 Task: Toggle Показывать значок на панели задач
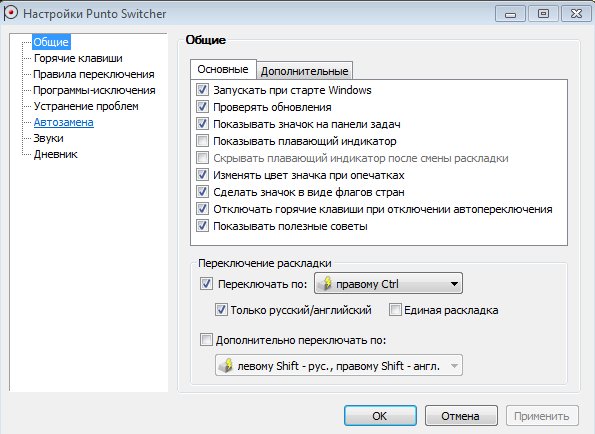tap(202, 124)
